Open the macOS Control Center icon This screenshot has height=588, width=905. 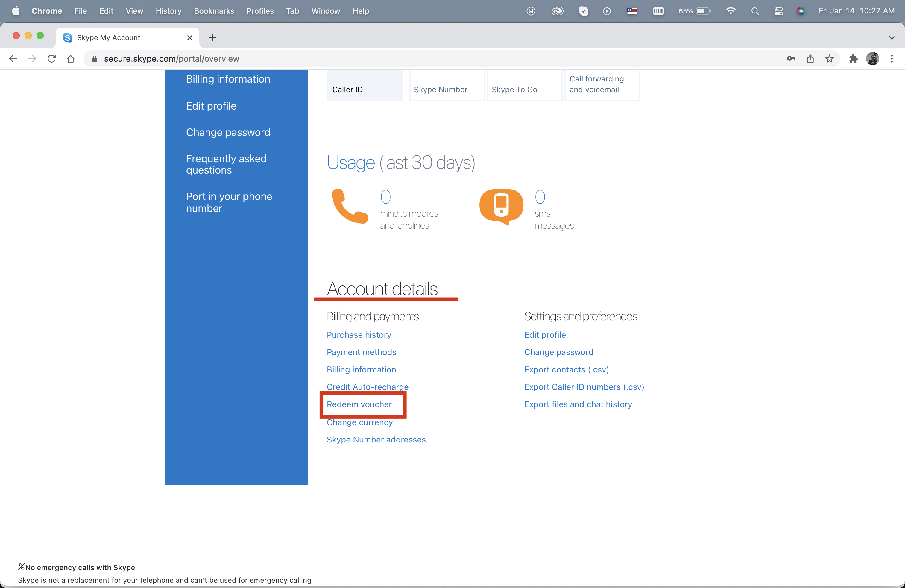(x=778, y=11)
